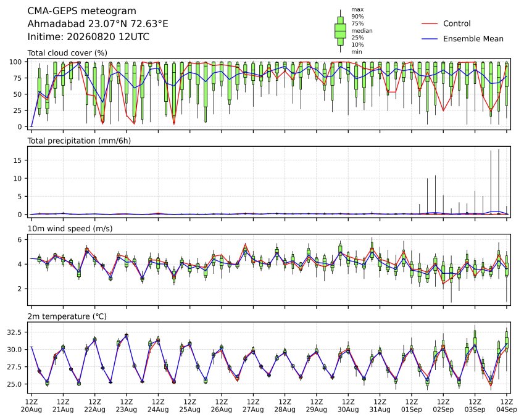Click the 12Z 04Sep axis label
524x420 pixels.
(507, 406)
